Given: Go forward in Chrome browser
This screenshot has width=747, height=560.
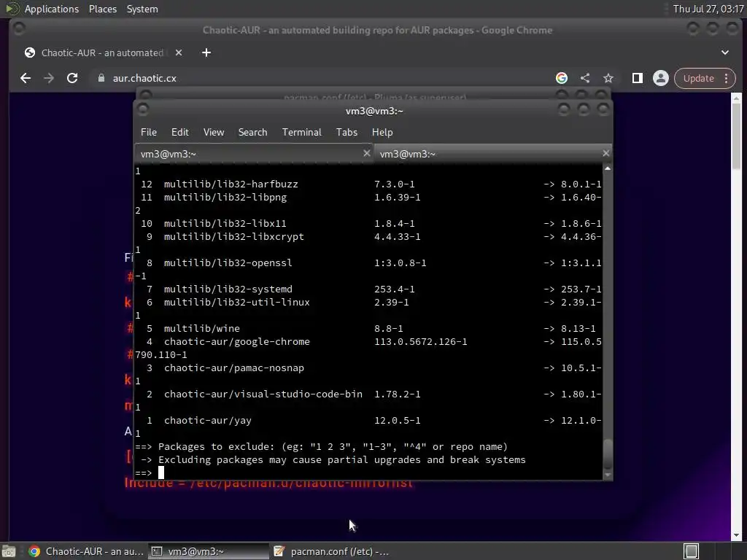Looking at the screenshot, I should (49, 79).
